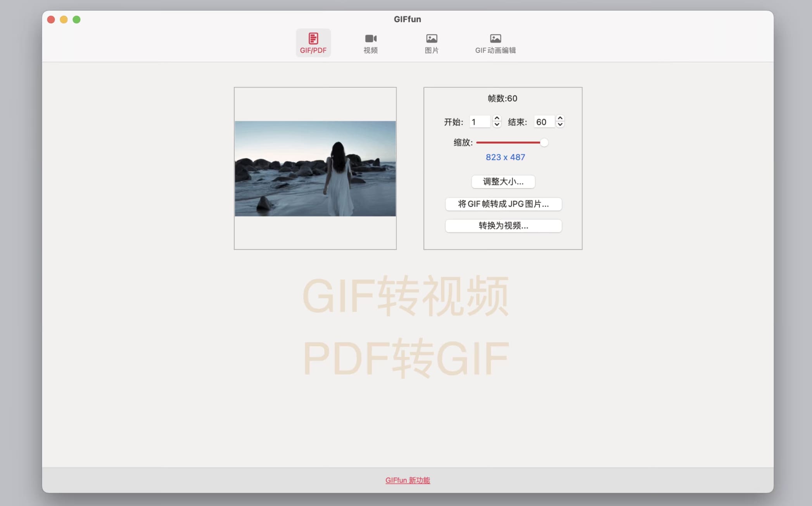Click 将 GIF 帧转成 JPG 图片... button

pos(503,204)
